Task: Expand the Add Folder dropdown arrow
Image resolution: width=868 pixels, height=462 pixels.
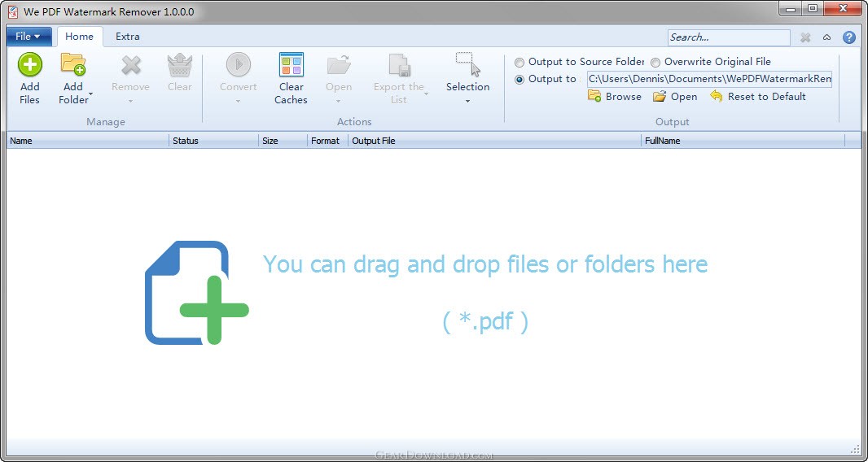Action: click(x=90, y=95)
